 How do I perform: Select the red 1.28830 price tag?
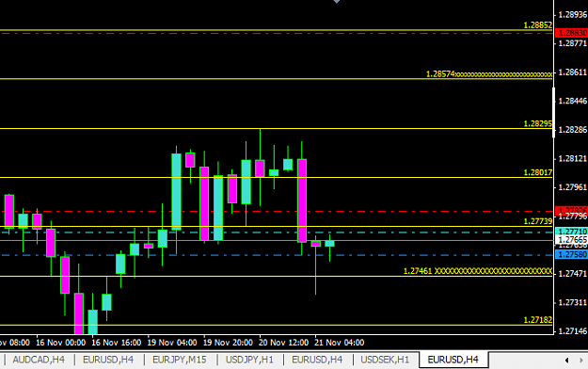571,33
